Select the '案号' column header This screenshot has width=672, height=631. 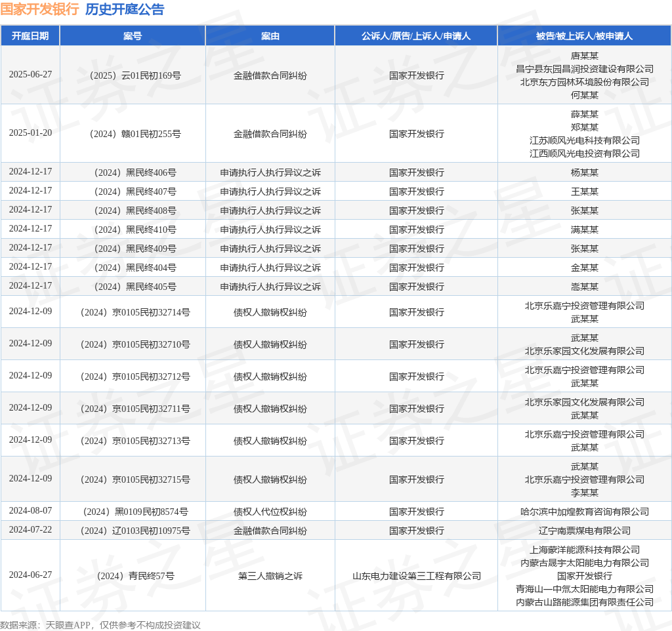click(x=133, y=36)
